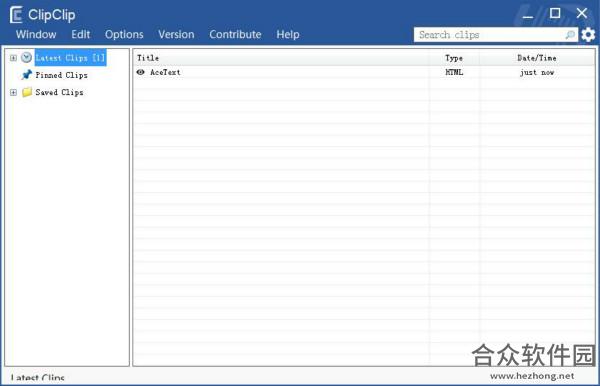Open the Contribute menu
This screenshot has width=600, height=386.
click(235, 34)
